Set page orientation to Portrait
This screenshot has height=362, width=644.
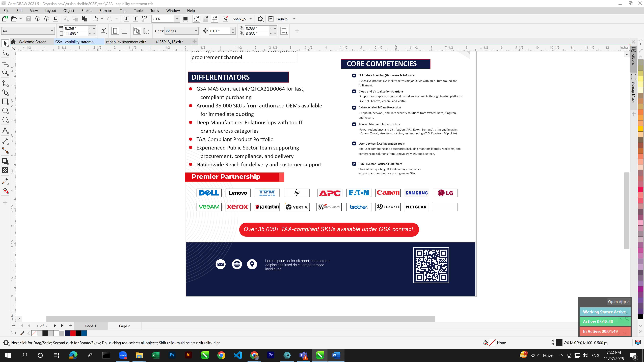[x=115, y=31]
